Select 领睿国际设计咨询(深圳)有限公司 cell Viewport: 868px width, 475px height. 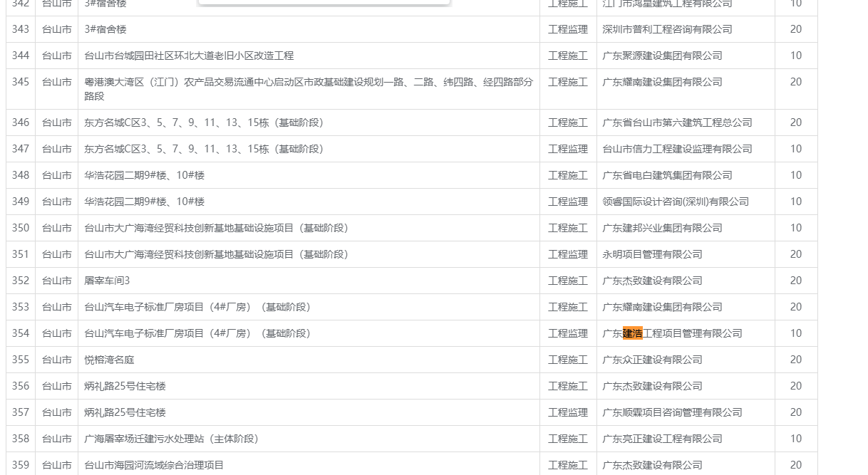[676, 202]
